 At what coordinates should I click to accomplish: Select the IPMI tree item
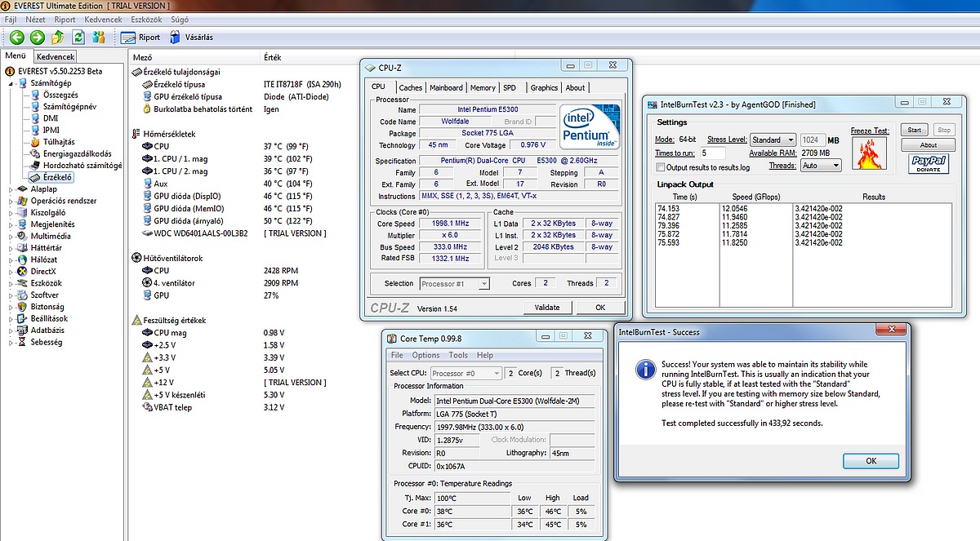pyautogui.click(x=51, y=130)
